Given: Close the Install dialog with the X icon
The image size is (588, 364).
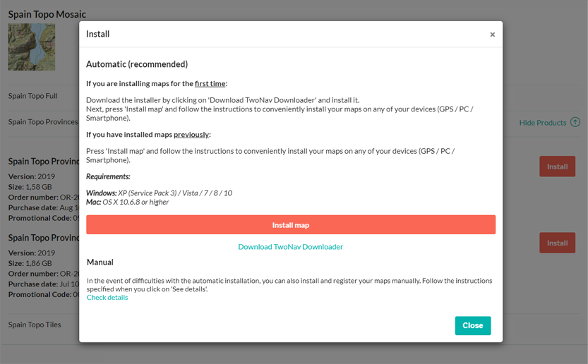Looking at the screenshot, I should [492, 35].
